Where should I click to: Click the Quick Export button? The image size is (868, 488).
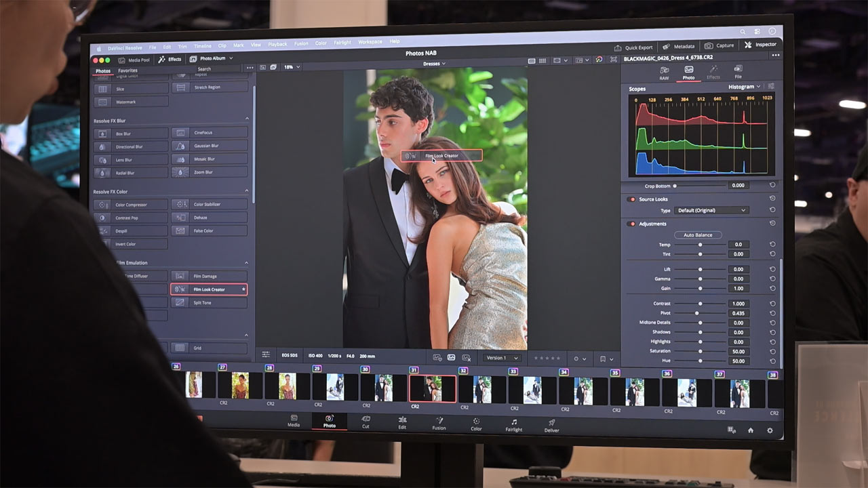pyautogui.click(x=633, y=47)
